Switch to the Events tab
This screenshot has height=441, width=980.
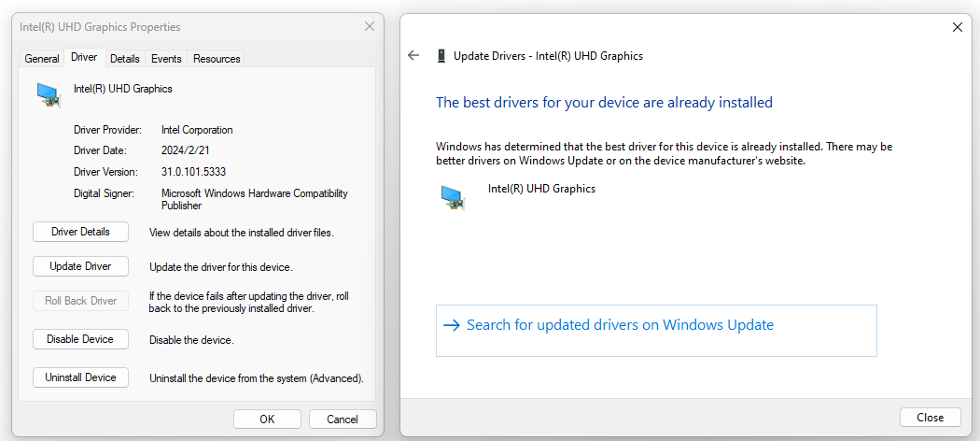point(166,59)
